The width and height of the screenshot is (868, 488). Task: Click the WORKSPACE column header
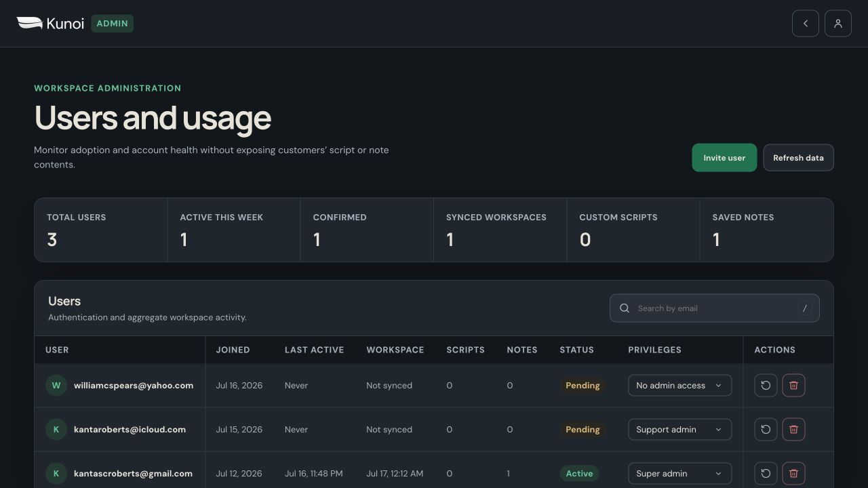pyautogui.click(x=395, y=350)
